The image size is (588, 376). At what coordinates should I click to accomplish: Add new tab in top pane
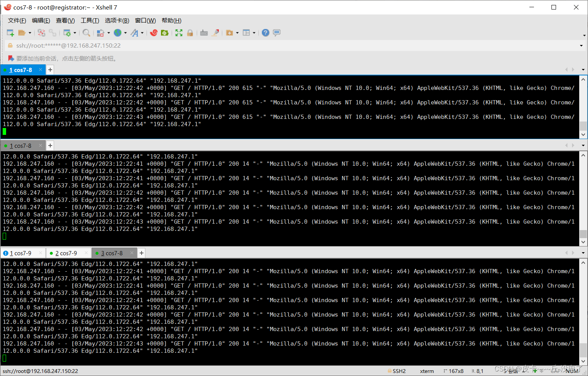50,70
